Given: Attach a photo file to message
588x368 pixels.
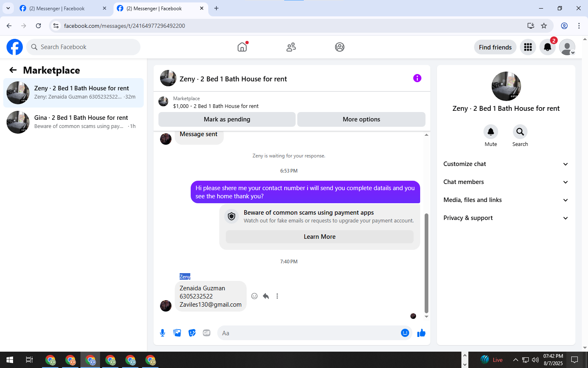Looking at the screenshot, I should 177,333.
